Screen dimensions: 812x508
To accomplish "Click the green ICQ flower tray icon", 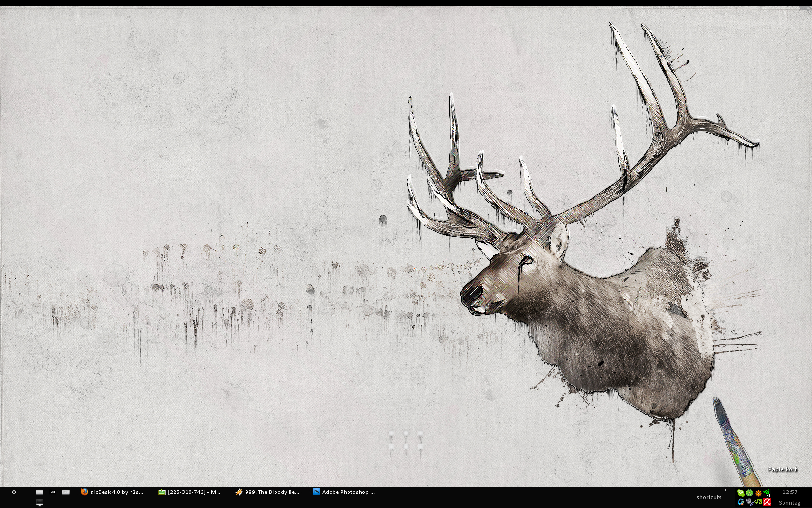I will coord(749,493).
